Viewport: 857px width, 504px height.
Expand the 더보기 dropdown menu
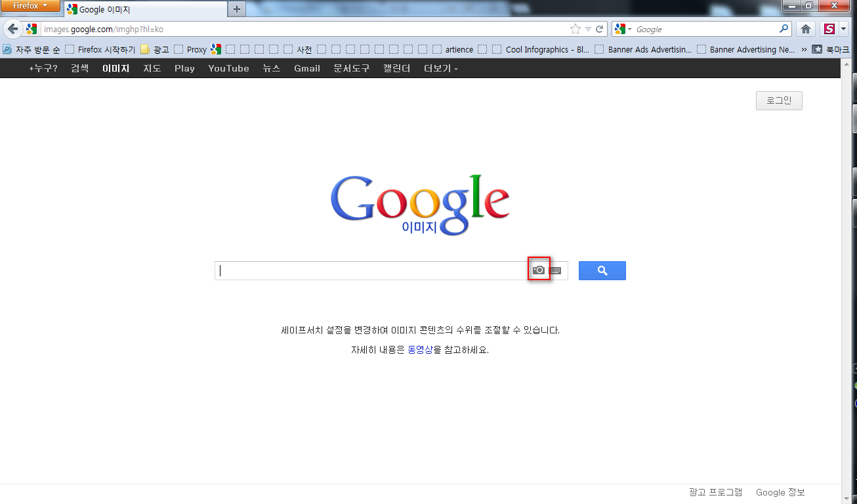pyautogui.click(x=441, y=68)
